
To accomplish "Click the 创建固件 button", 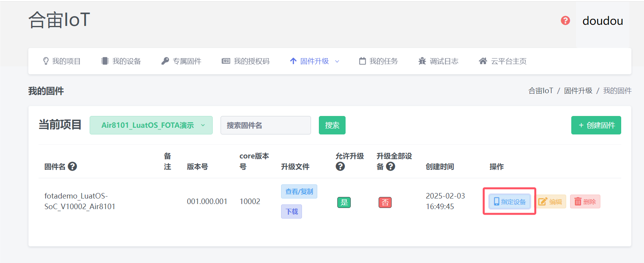I will tap(596, 125).
